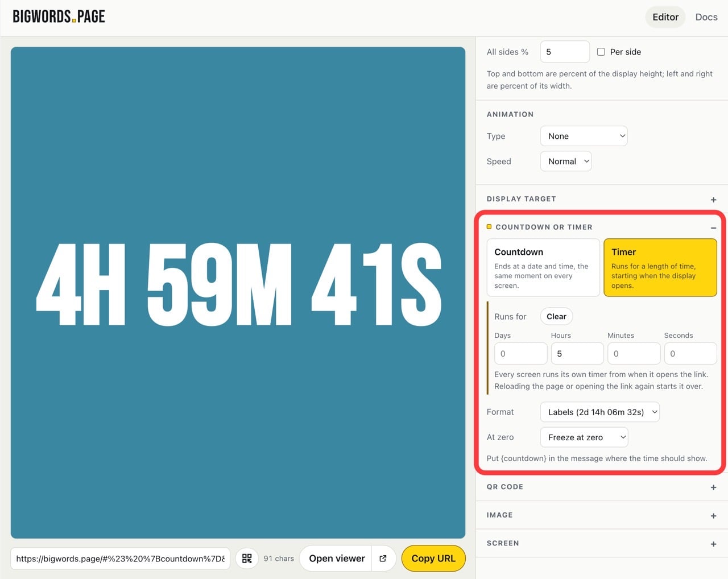Switch to the Editor tab
Viewport: 728px width, 579px height.
click(x=665, y=17)
